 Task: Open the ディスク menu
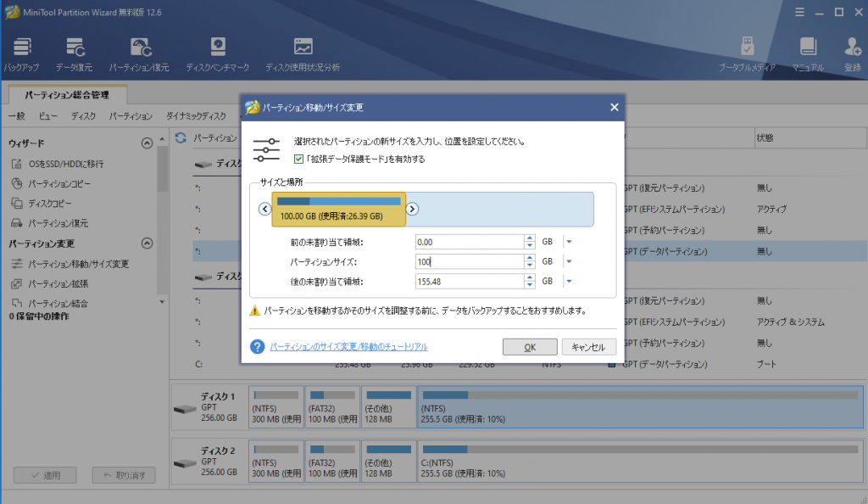[x=83, y=115]
